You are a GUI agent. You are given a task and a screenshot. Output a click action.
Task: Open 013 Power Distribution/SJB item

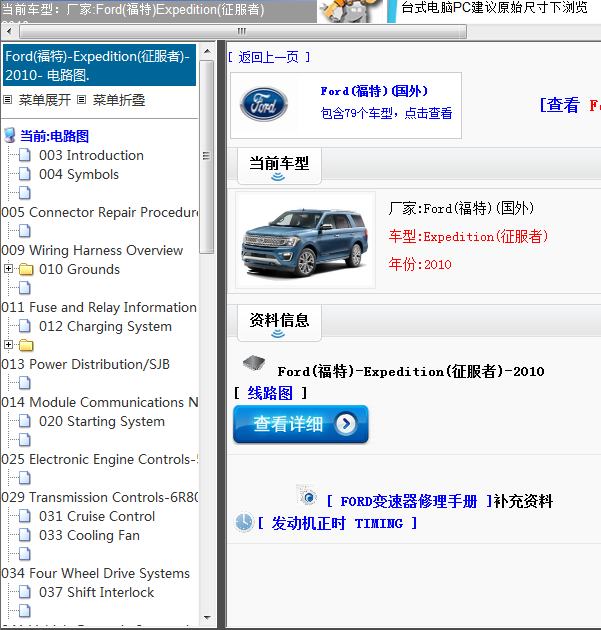[86, 364]
